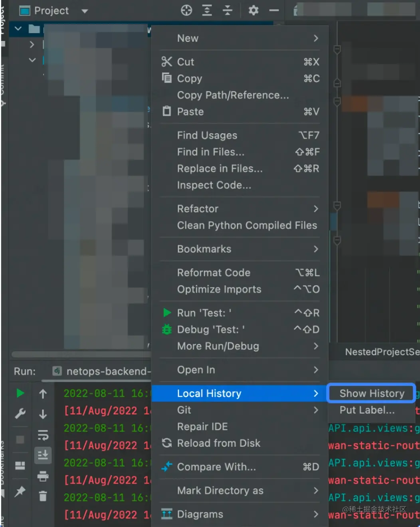
Task: Choose Copy from context menu
Action: [240, 79]
